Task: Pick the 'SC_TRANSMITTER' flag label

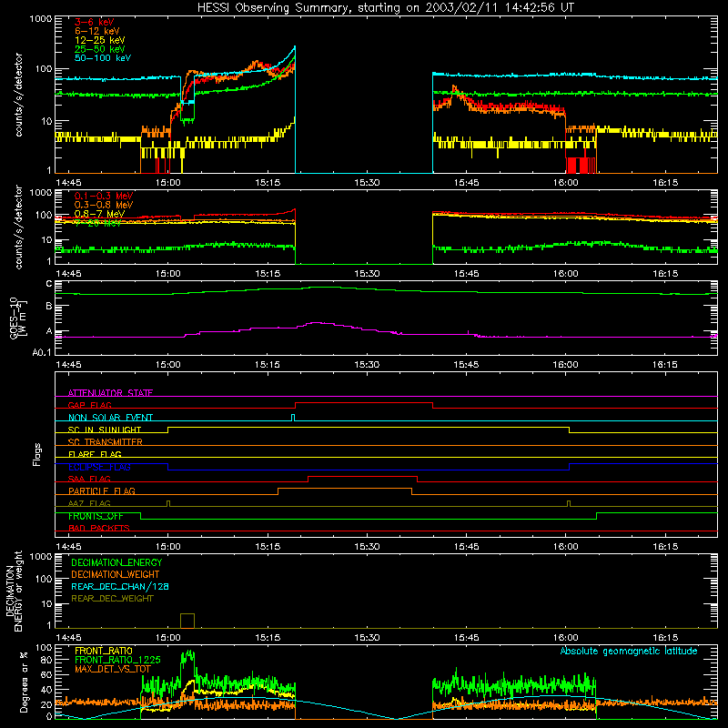Action: point(105,442)
